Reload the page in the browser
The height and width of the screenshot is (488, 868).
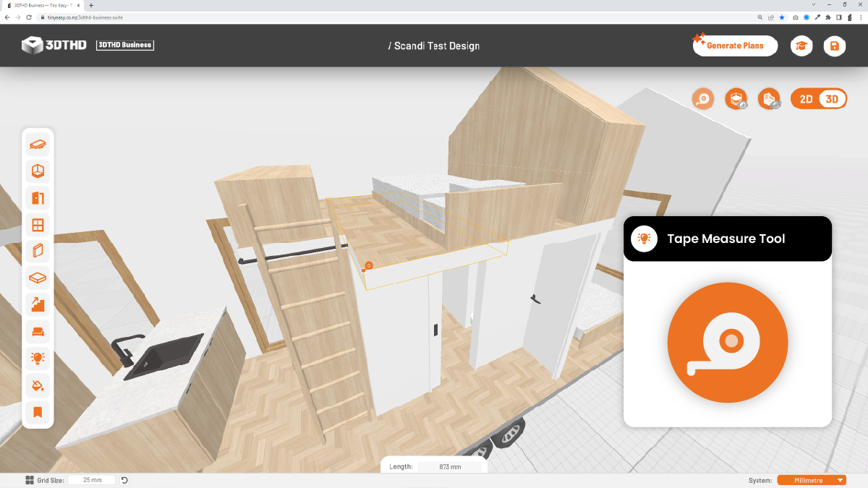(28, 17)
